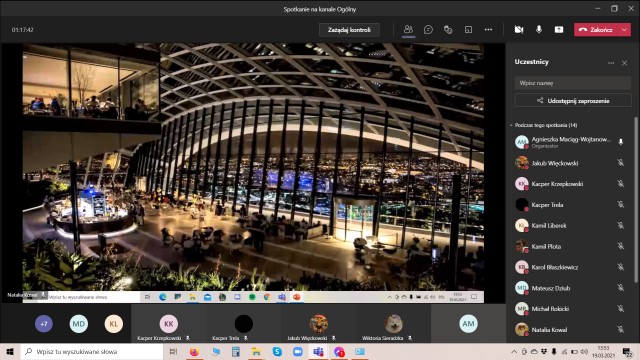The height and width of the screenshot is (360, 640).
Task: Select Michał Rokicki in participants list
Action: coord(570,309)
